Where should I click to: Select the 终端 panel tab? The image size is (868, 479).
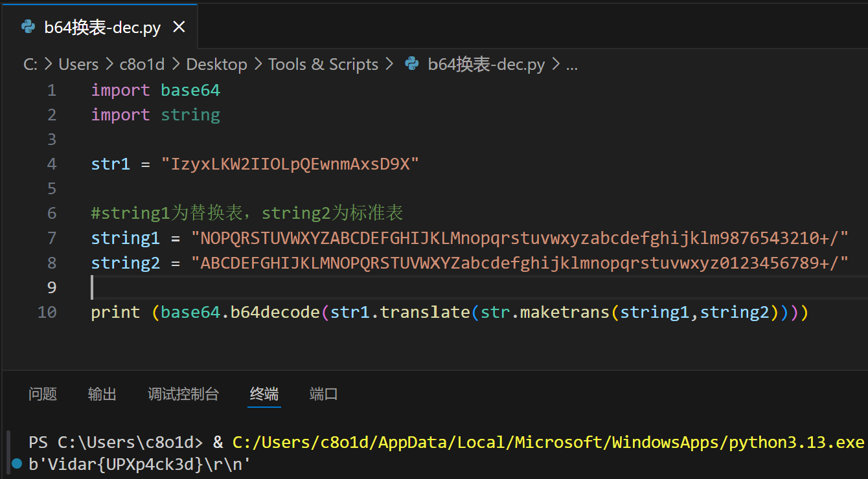tap(264, 394)
